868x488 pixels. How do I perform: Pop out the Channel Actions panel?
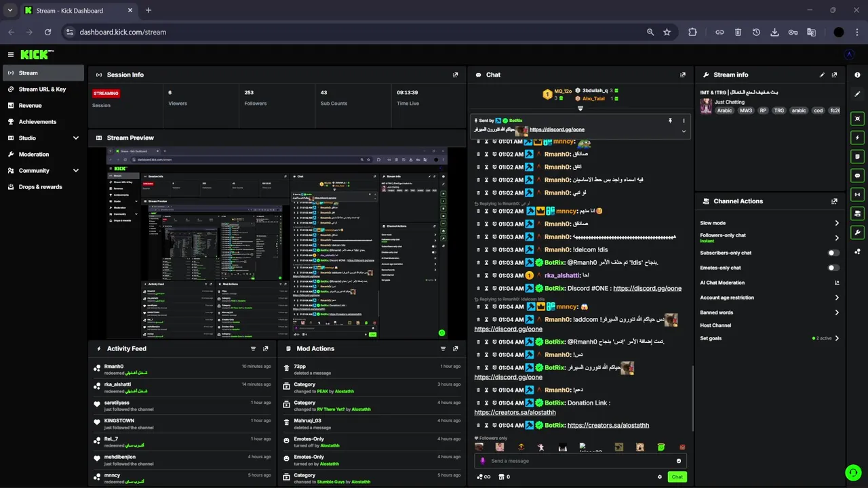pyautogui.click(x=835, y=201)
